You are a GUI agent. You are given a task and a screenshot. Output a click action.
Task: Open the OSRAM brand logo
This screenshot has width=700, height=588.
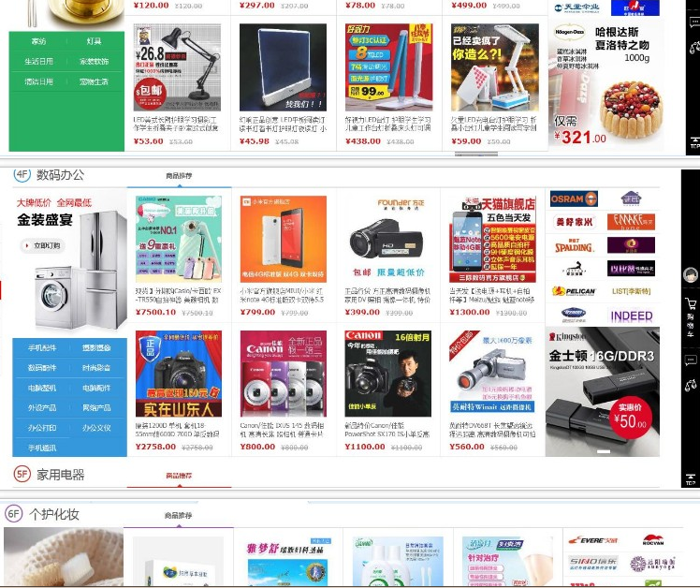(574, 198)
